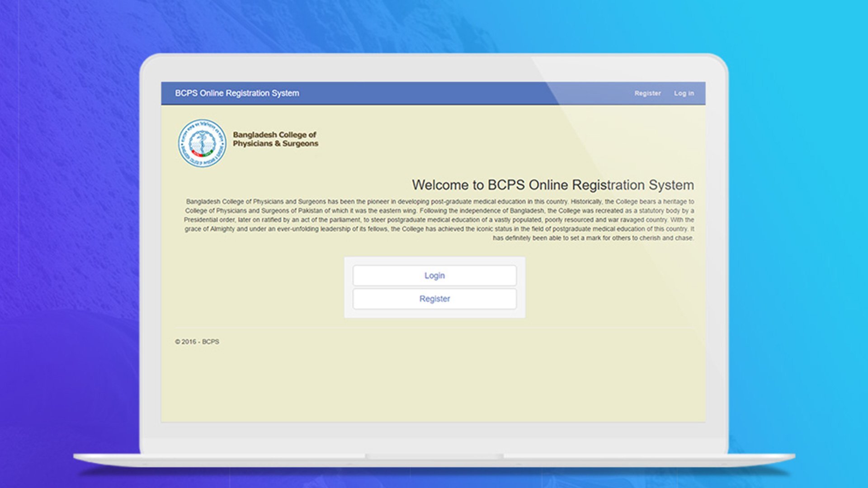Click the introductory paragraph about the College's history
The image size is (868, 488).
tap(439, 220)
